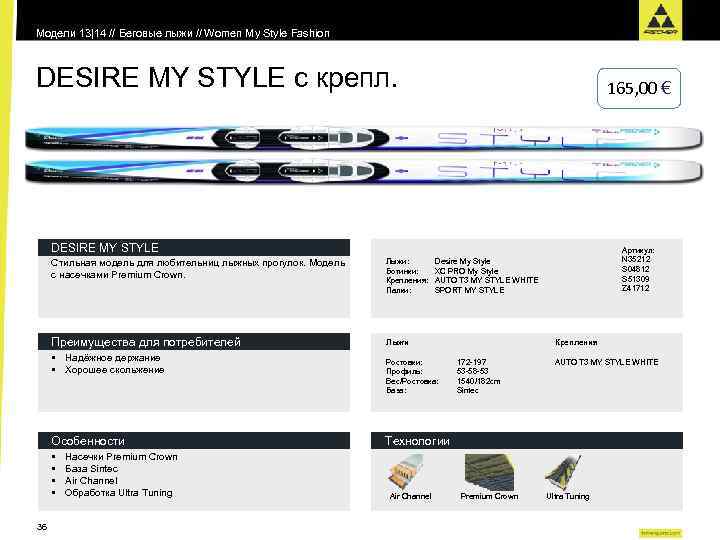Image resolution: width=720 pixels, height=540 pixels.
Task: Click the Хорошее скольжение bullet
Action: (114, 370)
